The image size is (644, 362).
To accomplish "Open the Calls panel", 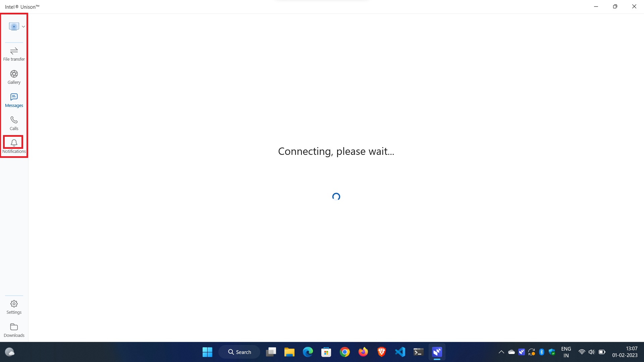I will pyautogui.click(x=14, y=122).
